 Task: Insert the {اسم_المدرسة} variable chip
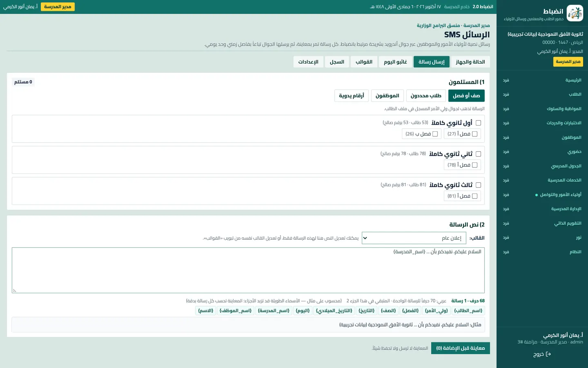tap(274, 311)
